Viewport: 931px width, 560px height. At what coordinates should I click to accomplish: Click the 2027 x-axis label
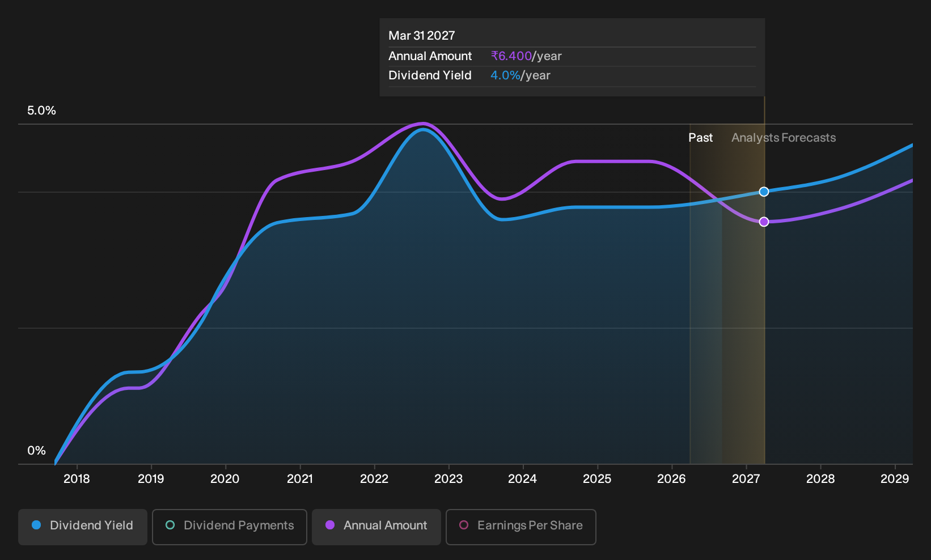(746, 479)
